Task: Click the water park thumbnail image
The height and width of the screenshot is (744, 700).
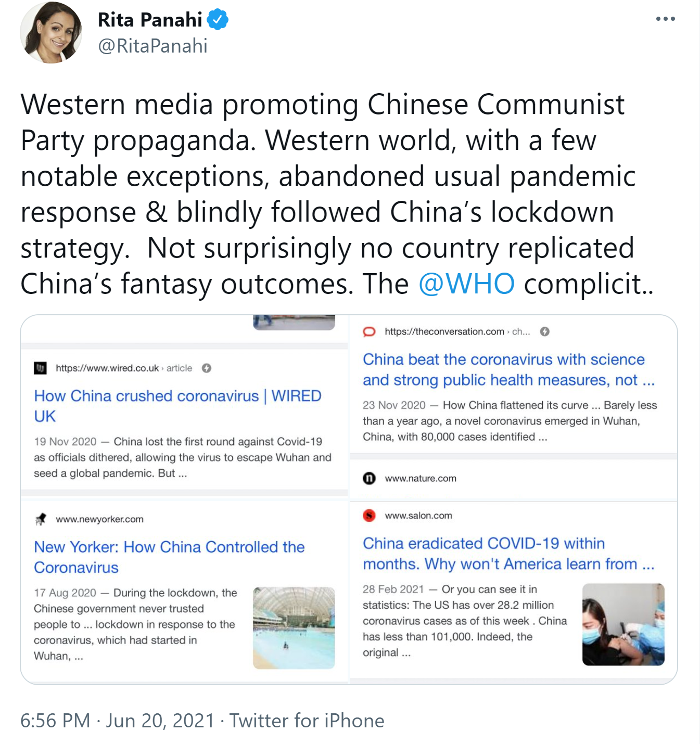Action: 294,628
